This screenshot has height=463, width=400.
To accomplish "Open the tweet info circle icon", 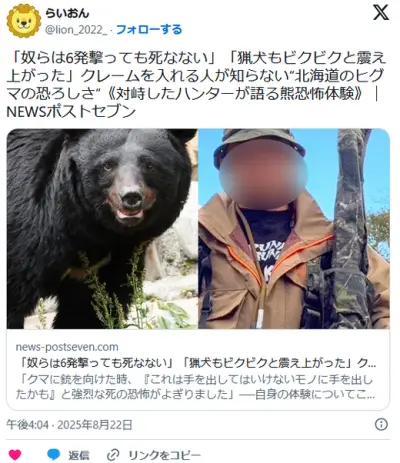I will (x=381, y=424).
